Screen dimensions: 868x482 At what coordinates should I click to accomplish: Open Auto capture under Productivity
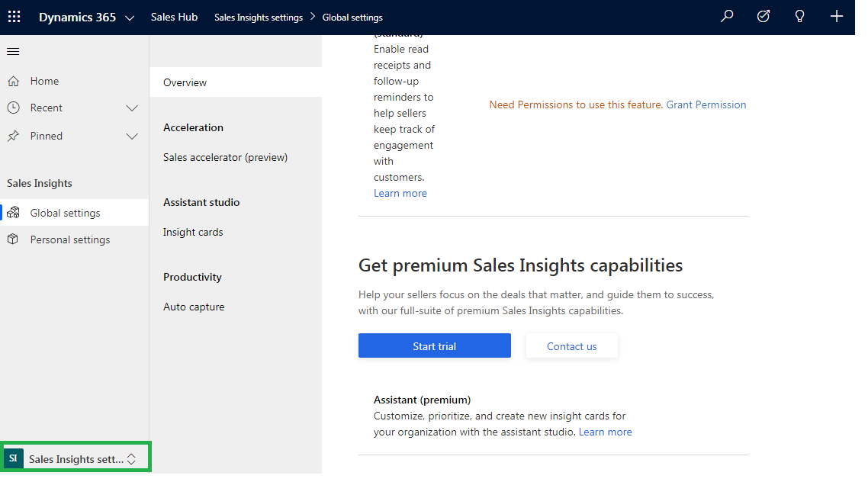[194, 307]
